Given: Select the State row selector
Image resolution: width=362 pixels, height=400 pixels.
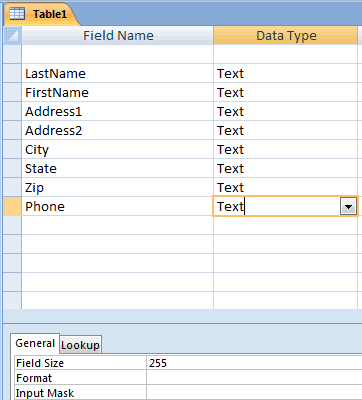Looking at the screenshot, I should tap(12, 168).
